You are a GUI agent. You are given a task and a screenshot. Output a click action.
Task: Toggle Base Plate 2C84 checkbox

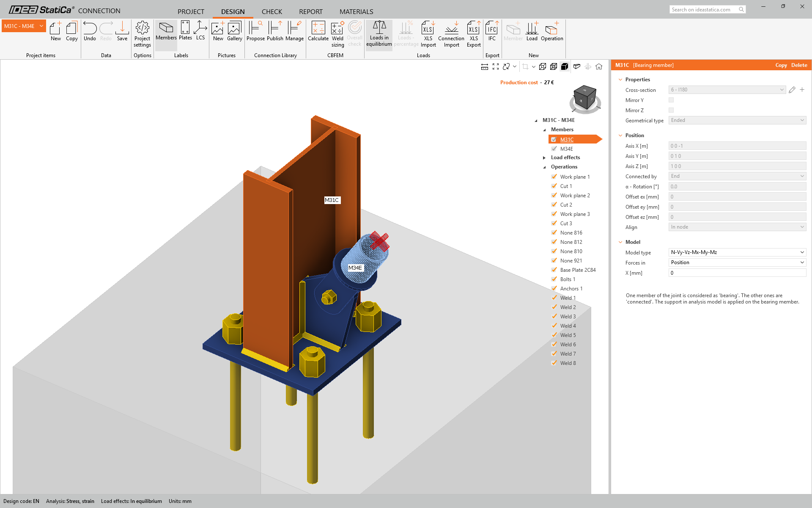coord(554,270)
